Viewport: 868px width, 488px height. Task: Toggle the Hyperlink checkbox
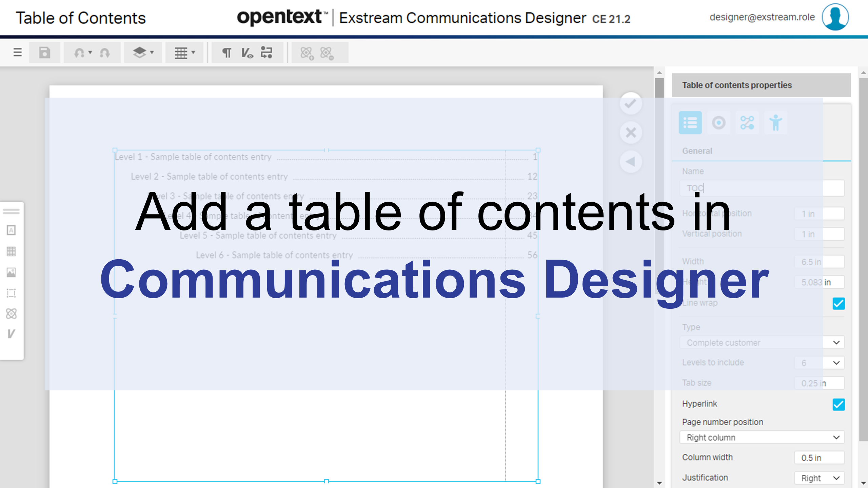839,404
